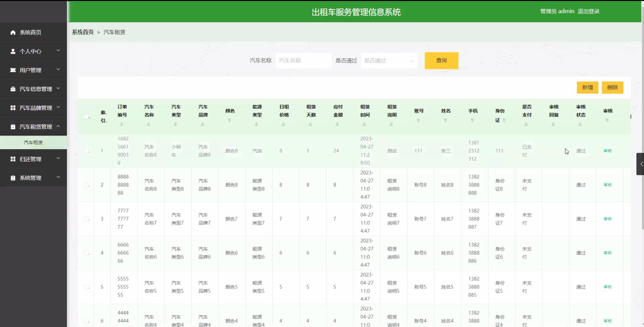
Task: Select the 汽车租赁 submenu item
Action: pyautogui.click(x=33, y=143)
